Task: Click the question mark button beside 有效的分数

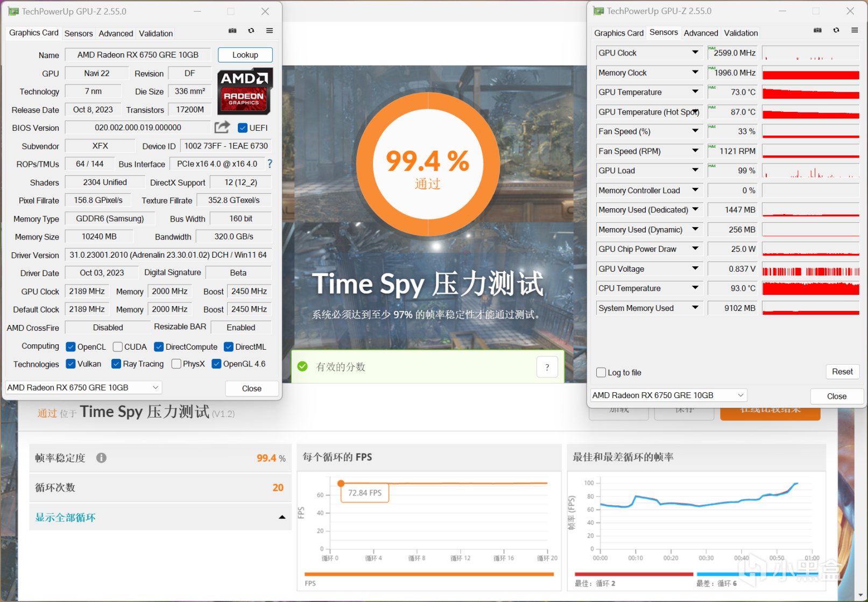Action: click(547, 367)
